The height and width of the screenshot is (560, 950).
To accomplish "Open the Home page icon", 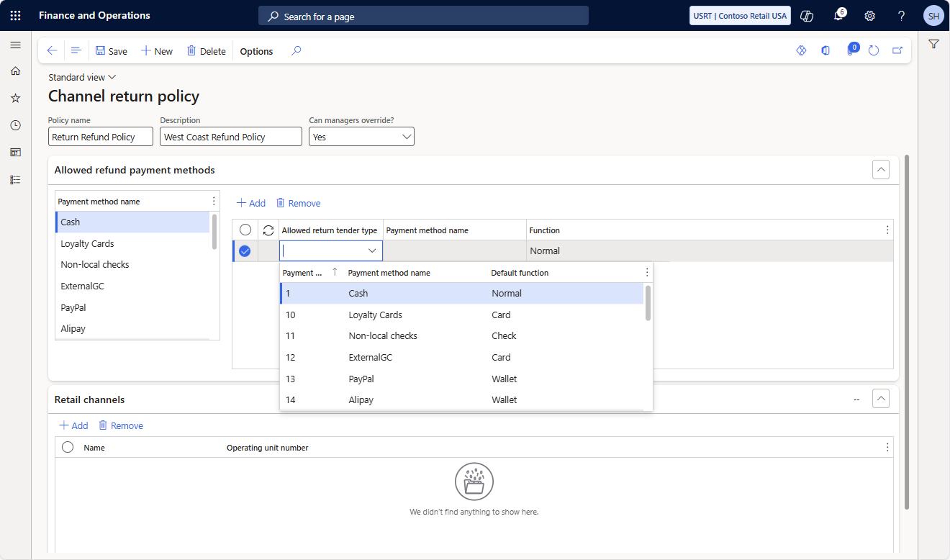I will coord(15,71).
